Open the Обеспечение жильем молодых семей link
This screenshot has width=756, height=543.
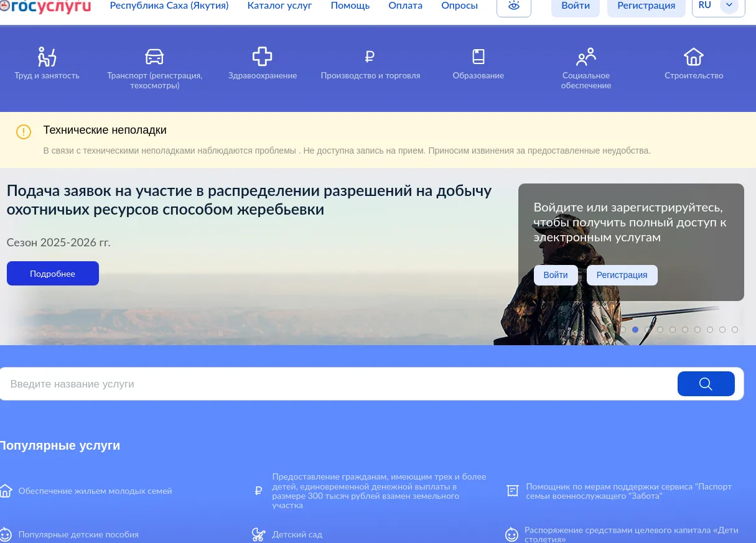click(95, 491)
